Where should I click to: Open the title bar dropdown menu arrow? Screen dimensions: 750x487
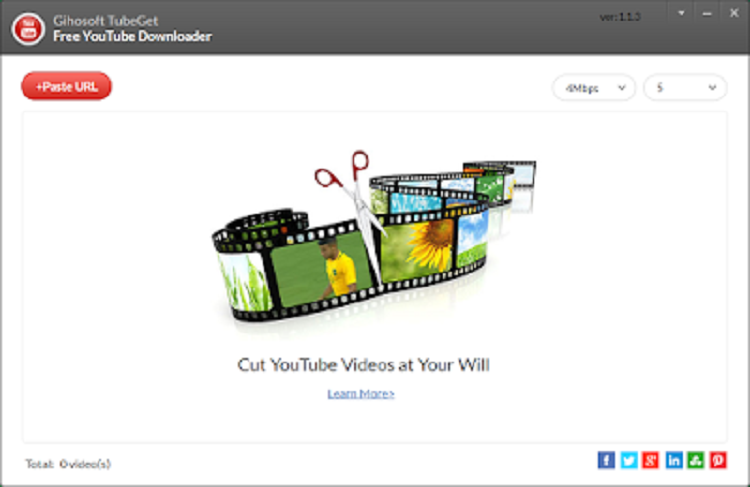pyautogui.click(x=681, y=14)
